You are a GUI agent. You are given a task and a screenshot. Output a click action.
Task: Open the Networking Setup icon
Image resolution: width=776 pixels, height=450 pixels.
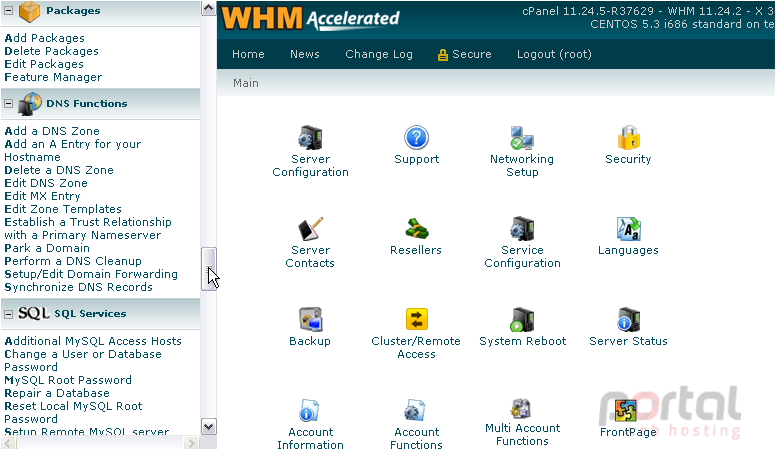pos(522,138)
